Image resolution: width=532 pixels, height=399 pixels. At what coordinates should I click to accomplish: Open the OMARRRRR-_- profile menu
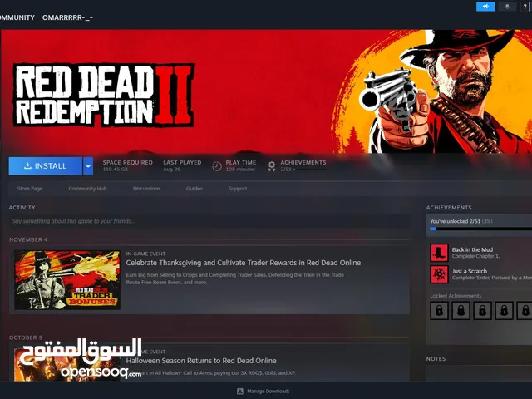pos(67,17)
